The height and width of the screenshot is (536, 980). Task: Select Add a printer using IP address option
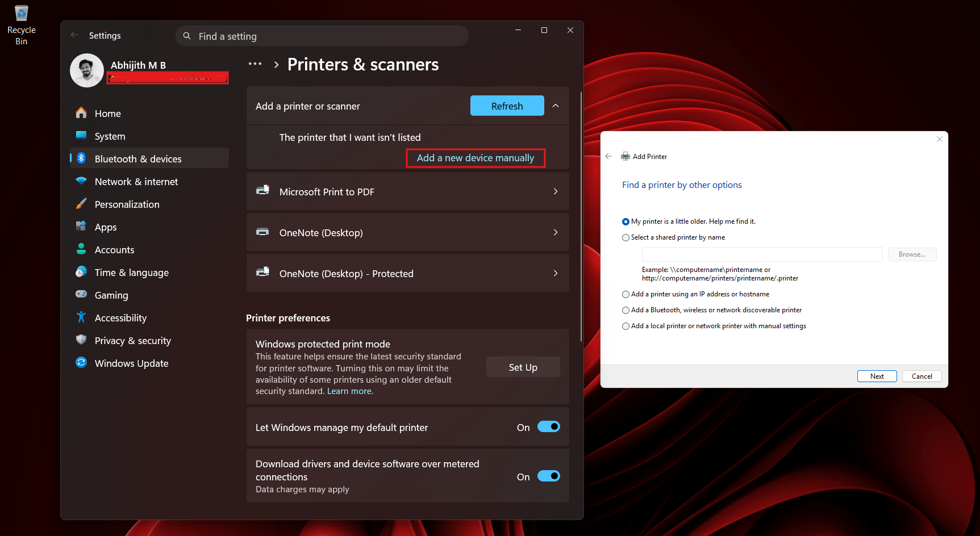pos(625,294)
